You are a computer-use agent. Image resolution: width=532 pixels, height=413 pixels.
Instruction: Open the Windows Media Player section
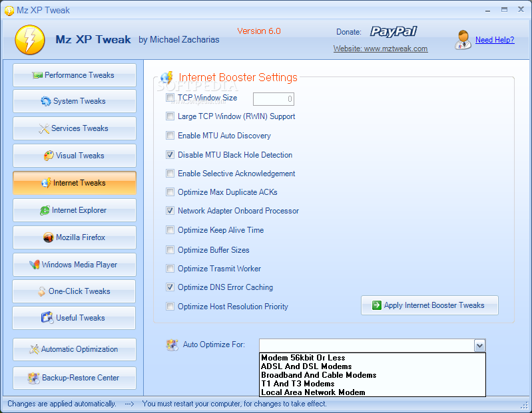point(75,265)
